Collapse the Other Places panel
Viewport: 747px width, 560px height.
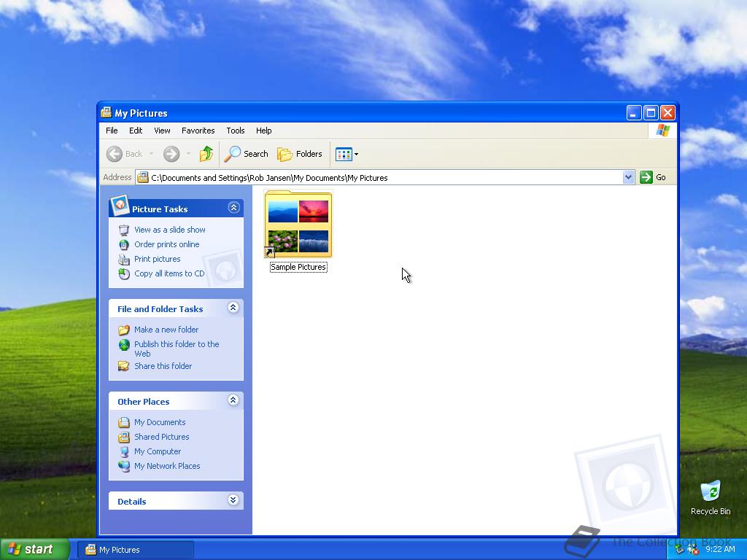233,400
